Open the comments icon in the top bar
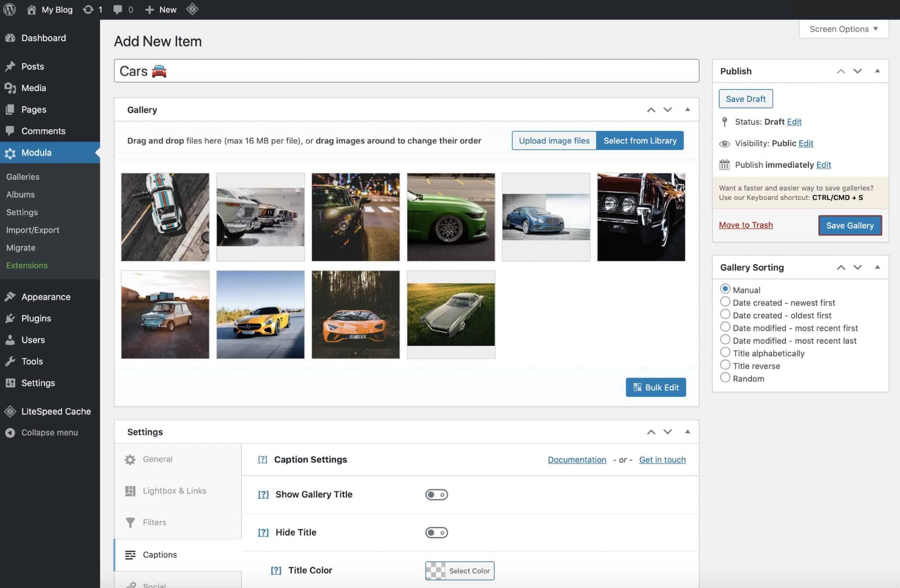The width and height of the screenshot is (900, 588). (118, 9)
